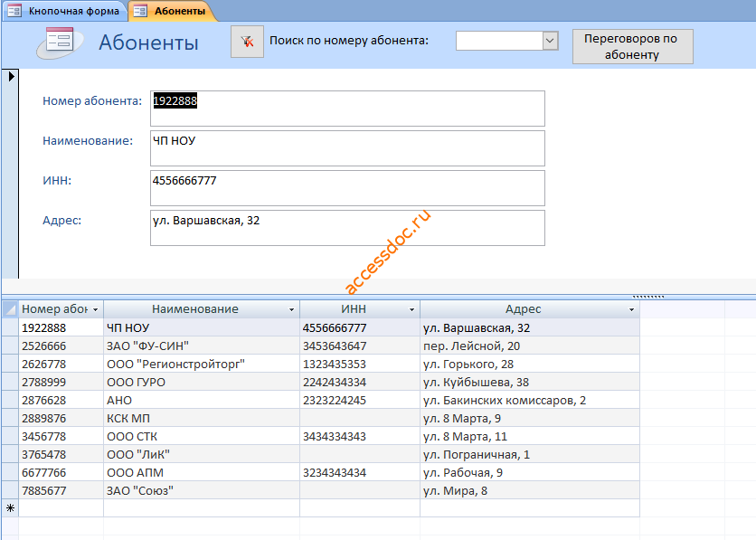The height and width of the screenshot is (540, 756).
Task: Click the split form divider handle
Action: click(648, 297)
